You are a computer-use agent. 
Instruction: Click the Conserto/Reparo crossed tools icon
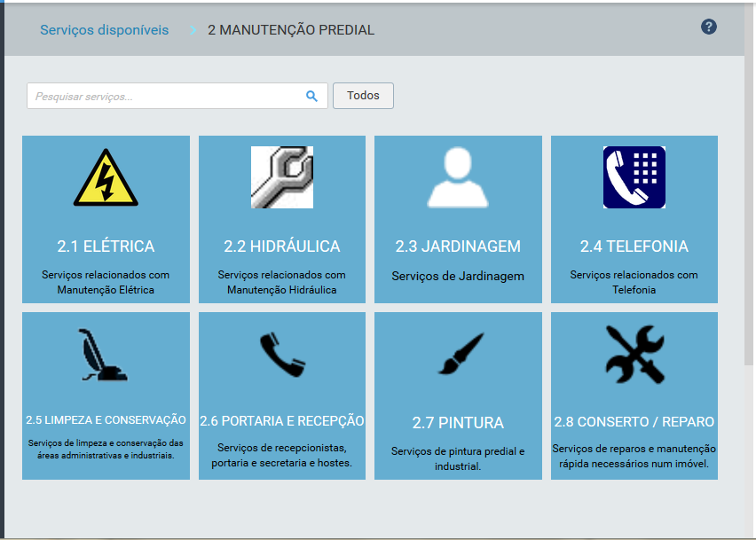tap(634, 354)
